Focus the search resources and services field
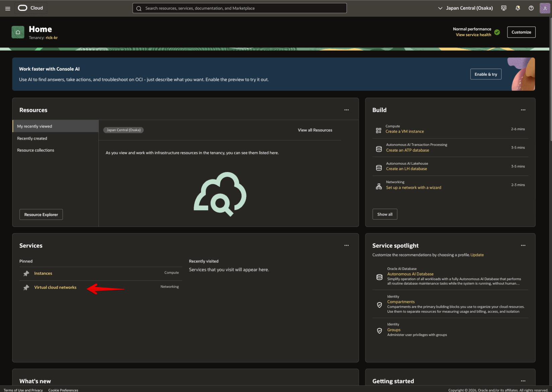This screenshot has height=392, width=552. pos(239,8)
